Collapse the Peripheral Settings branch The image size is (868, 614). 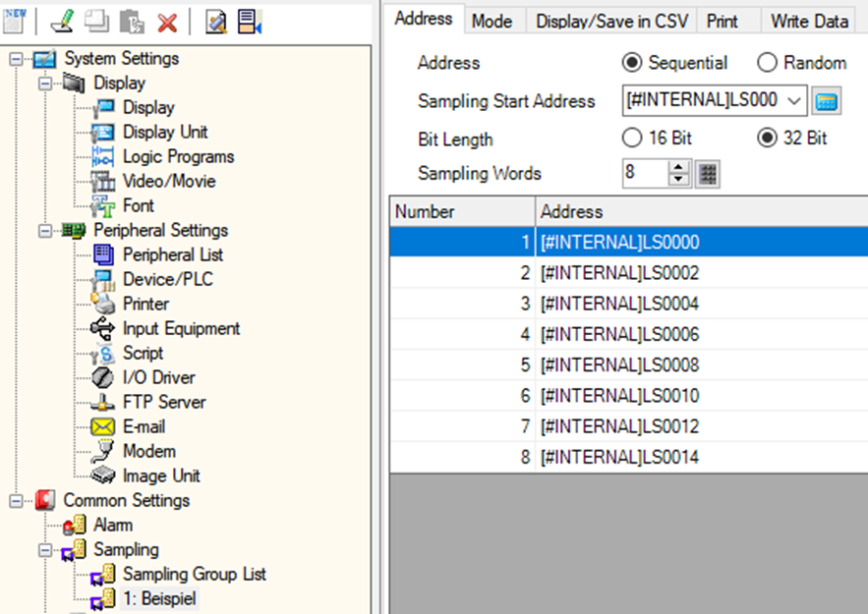pos(45,231)
